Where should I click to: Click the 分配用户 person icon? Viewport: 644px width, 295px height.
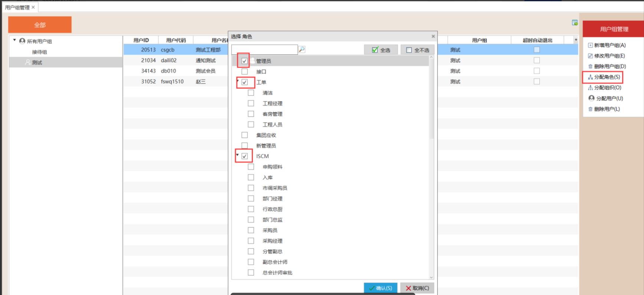tap(591, 98)
